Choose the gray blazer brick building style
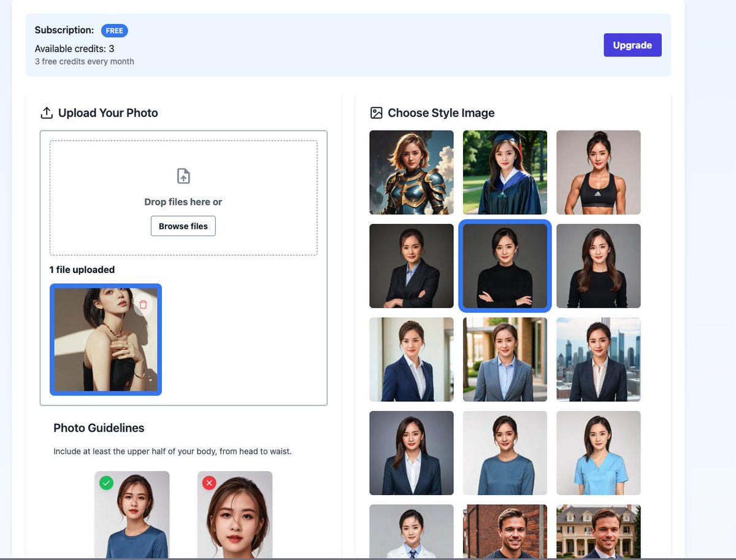Image resolution: width=736 pixels, height=560 pixels. (x=505, y=359)
